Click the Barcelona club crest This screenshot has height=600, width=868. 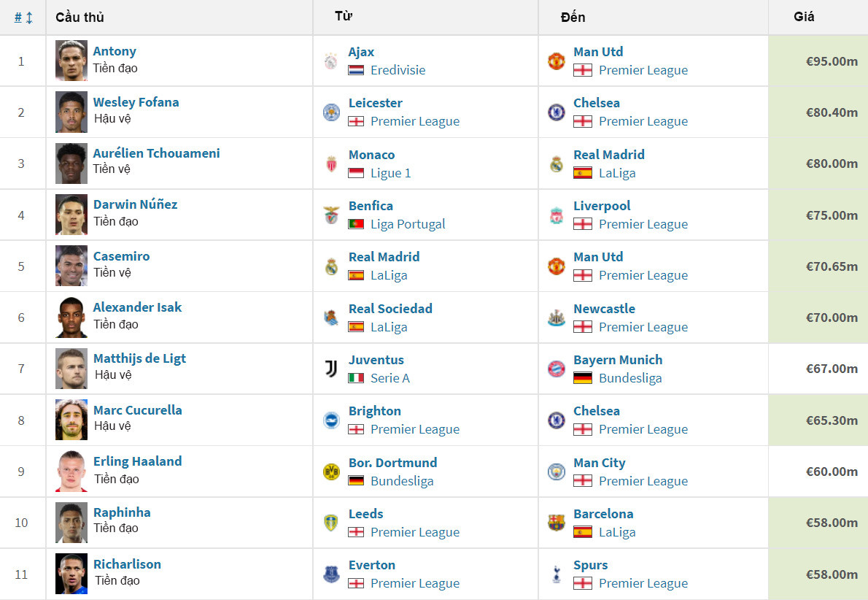(x=557, y=523)
